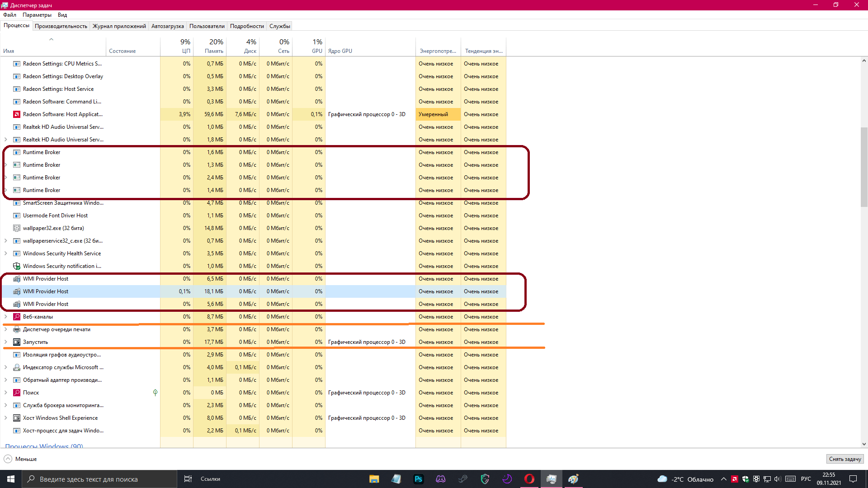
Task: Expand the Поиск process group
Action: click(x=5, y=393)
